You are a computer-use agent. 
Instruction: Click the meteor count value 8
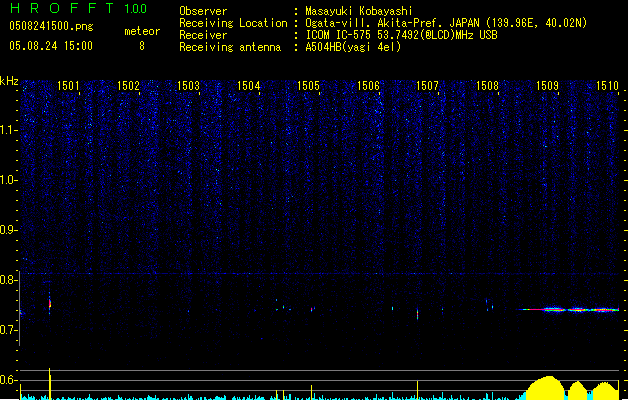click(142, 46)
